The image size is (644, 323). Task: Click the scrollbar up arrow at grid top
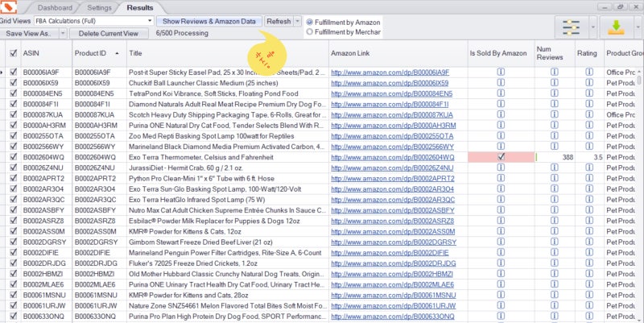[x=639, y=72]
